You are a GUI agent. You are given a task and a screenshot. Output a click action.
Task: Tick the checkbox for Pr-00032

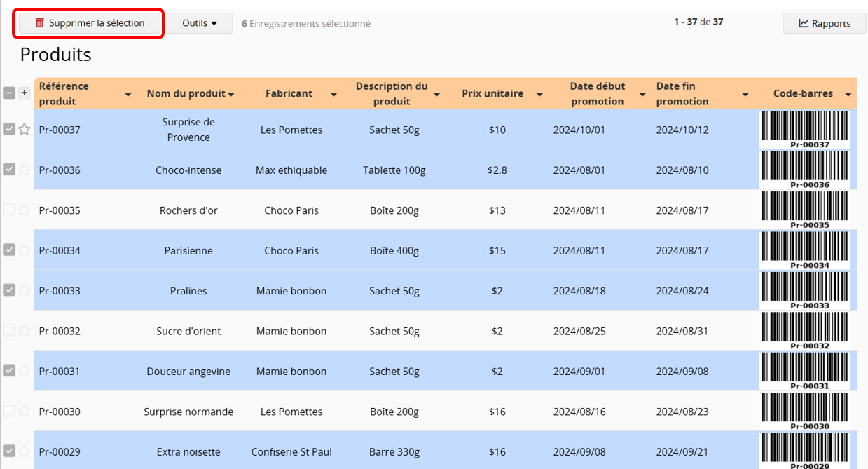tap(9, 330)
